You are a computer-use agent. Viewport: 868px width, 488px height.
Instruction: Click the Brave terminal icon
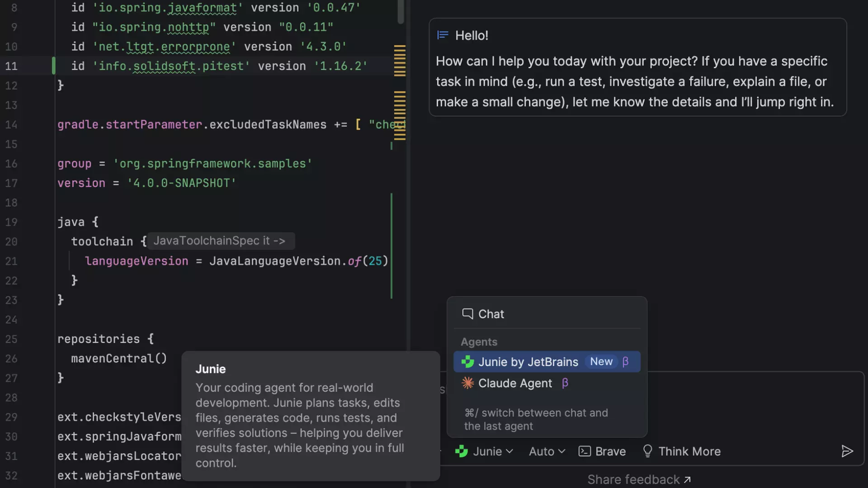click(584, 451)
